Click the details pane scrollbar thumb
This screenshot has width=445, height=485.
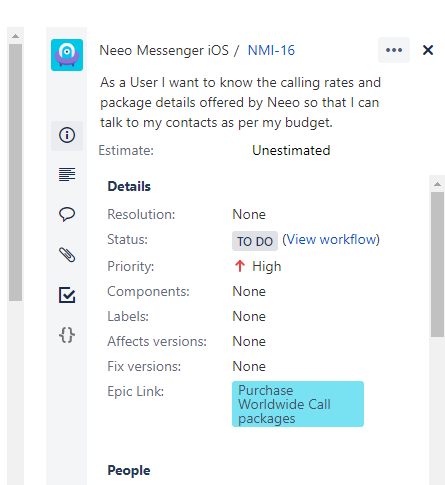[x=437, y=264]
